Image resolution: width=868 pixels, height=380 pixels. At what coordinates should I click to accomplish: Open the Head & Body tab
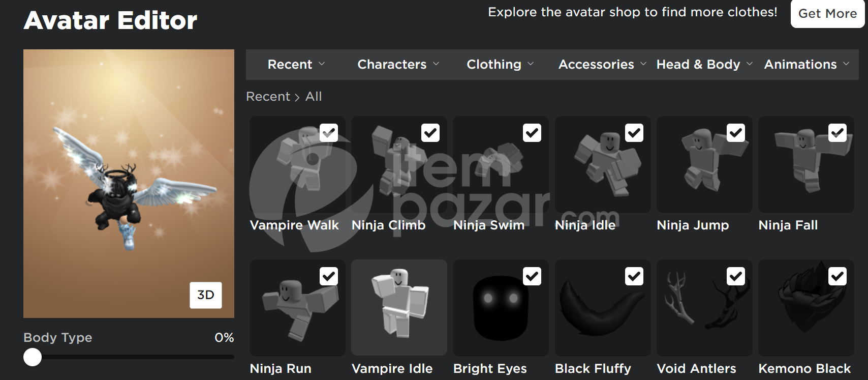click(704, 64)
